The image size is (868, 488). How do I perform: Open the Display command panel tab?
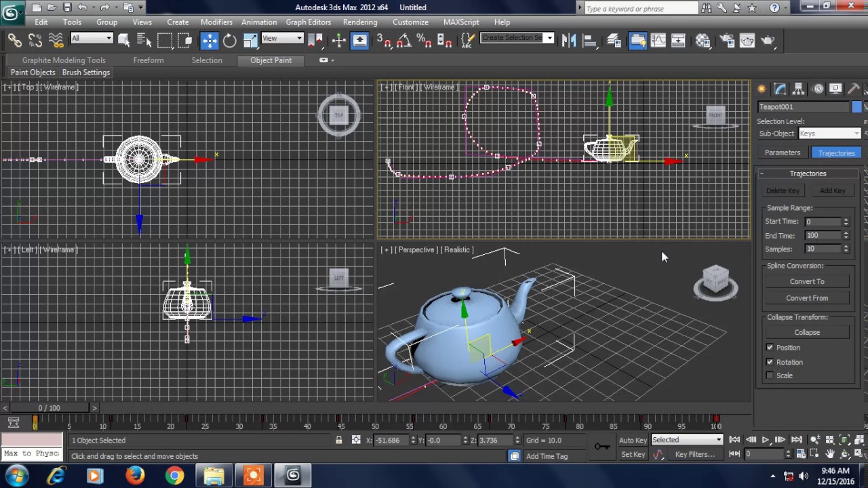(x=835, y=89)
